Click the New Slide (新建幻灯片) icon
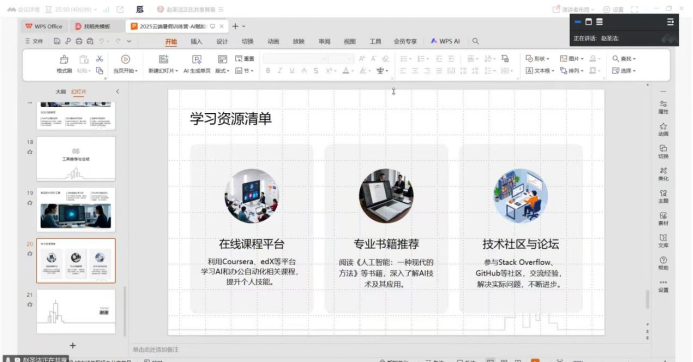The width and height of the screenshot is (693, 362). point(164,59)
